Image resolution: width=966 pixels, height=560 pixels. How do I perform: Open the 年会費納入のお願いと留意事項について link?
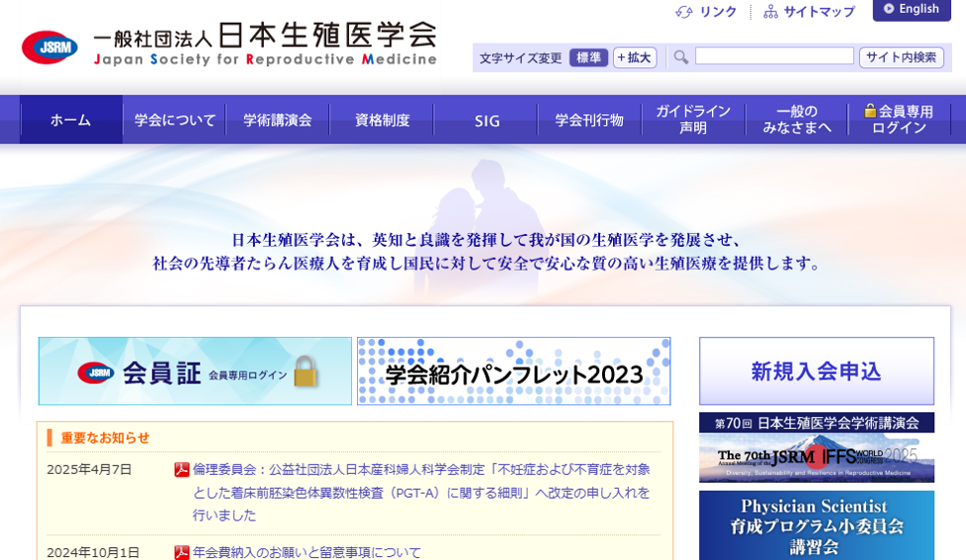[306, 553]
